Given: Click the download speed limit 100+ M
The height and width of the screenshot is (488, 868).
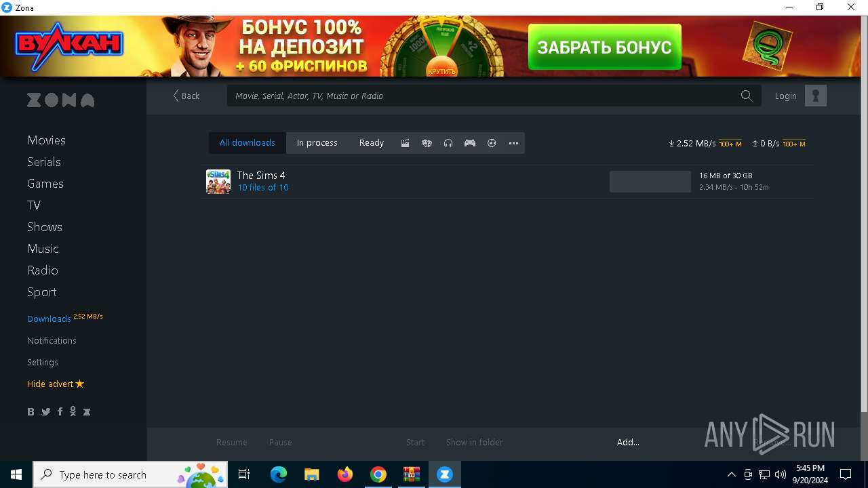Looking at the screenshot, I should [730, 144].
